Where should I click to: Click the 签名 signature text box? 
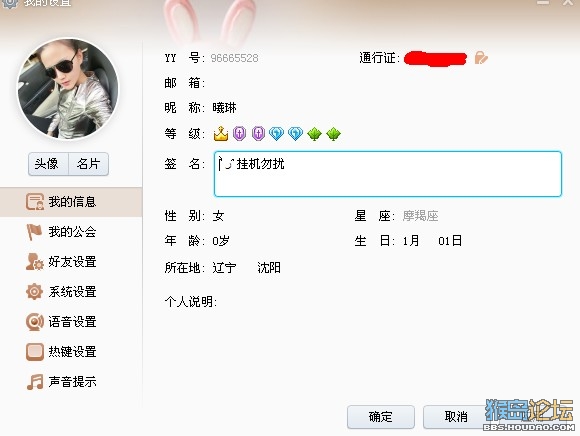coord(388,174)
